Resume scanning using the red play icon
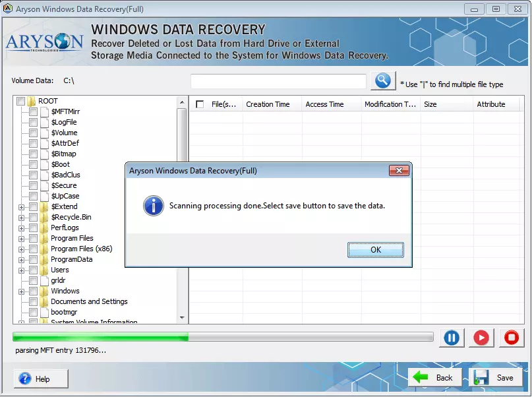The image size is (532, 397). (481, 337)
